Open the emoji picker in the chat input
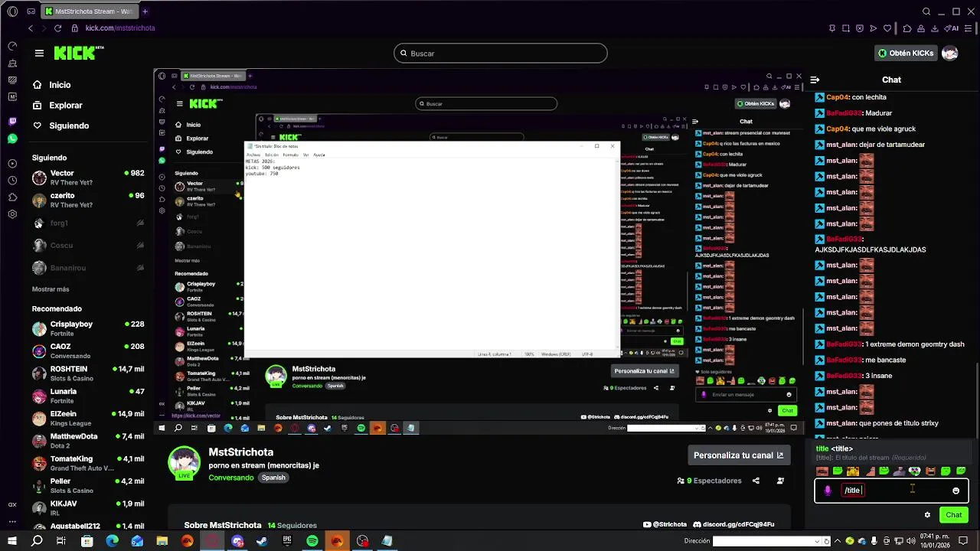 (955, 491)
